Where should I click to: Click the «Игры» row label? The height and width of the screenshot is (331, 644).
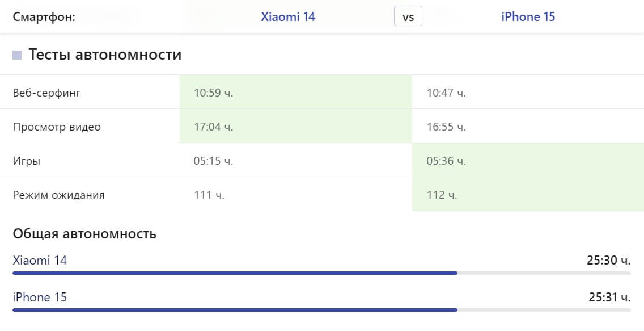[x=28, y=161]
